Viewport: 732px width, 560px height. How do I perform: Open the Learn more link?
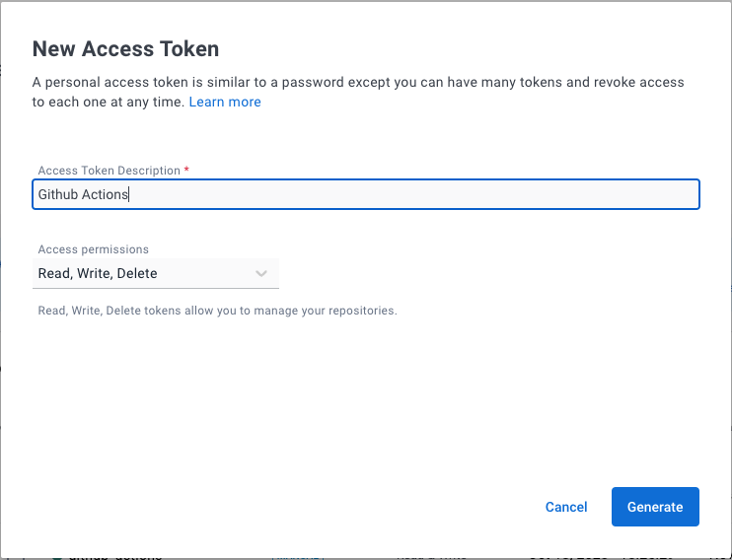tap(225, 102)
